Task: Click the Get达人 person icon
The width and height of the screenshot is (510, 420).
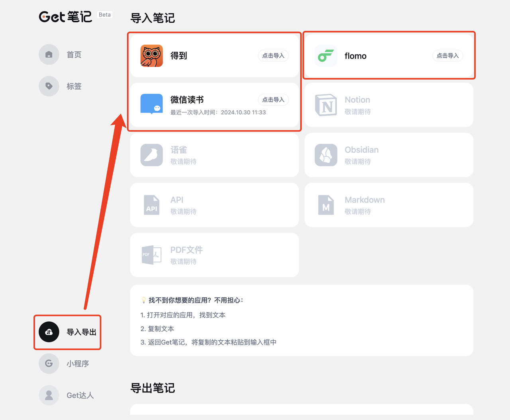Action: click(49, 395)
